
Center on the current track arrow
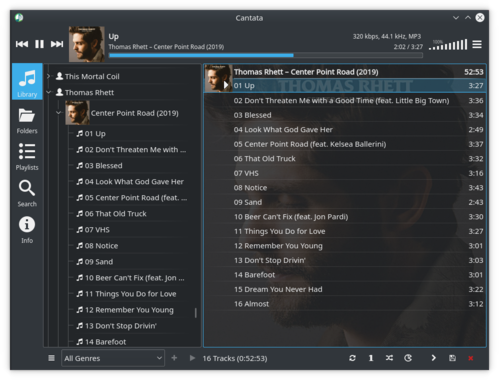433,358
